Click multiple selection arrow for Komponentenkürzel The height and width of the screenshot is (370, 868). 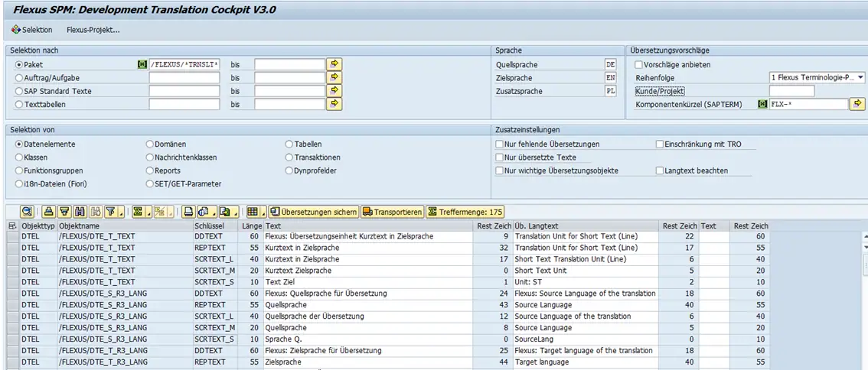click(857, 104)
